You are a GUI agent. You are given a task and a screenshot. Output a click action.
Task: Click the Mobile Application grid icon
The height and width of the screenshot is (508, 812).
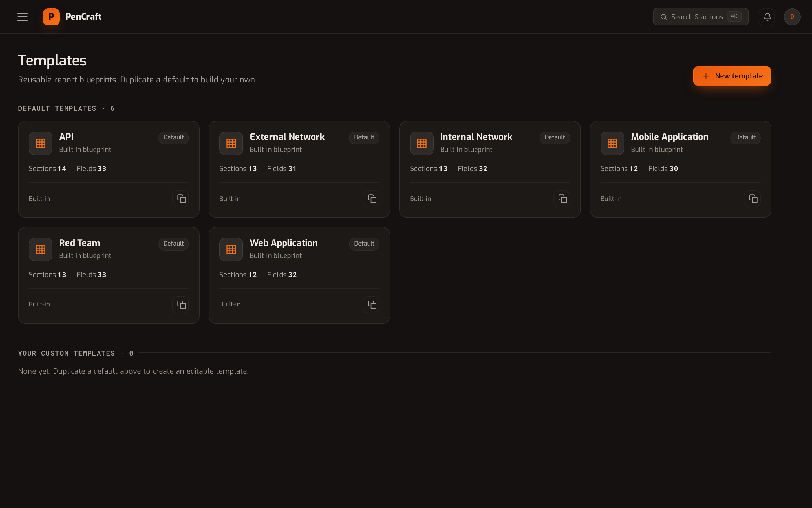click(612, 143)
